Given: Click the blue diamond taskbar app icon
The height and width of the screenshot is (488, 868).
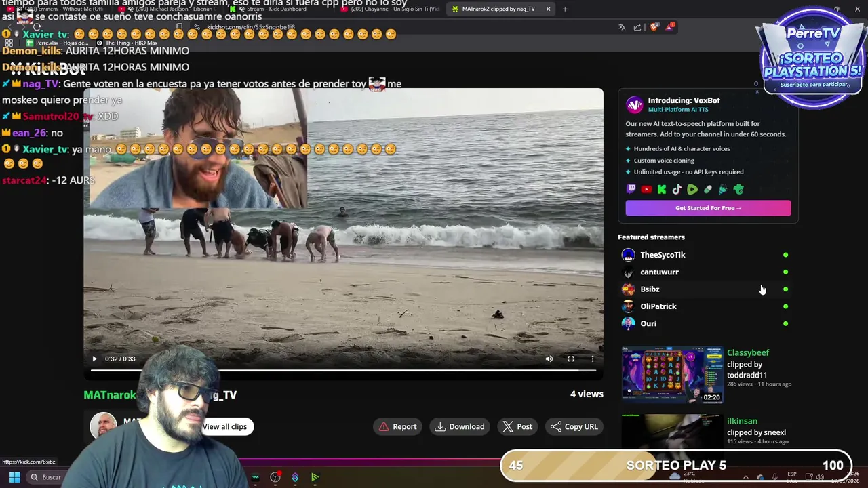Looking at the screenshot, I should pos(295,477).
